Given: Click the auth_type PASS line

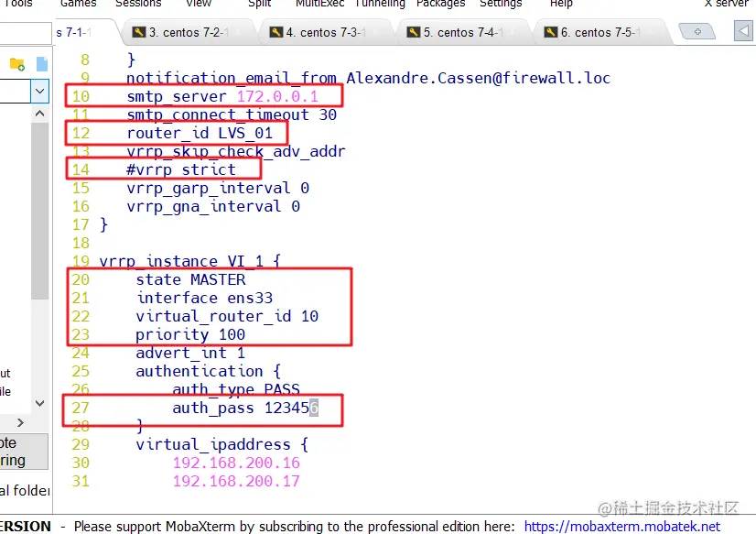Looking at the screenshot, I should pos(236,390).
